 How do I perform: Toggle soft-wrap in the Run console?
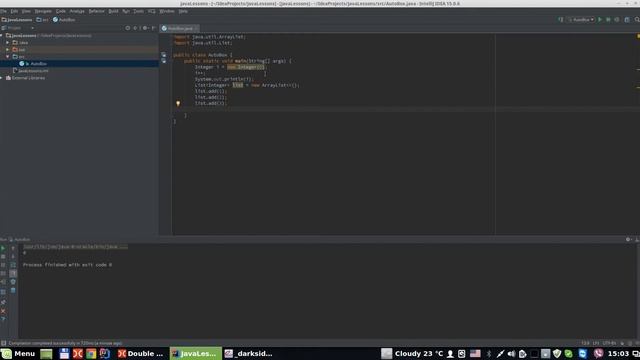pos(13,265)
